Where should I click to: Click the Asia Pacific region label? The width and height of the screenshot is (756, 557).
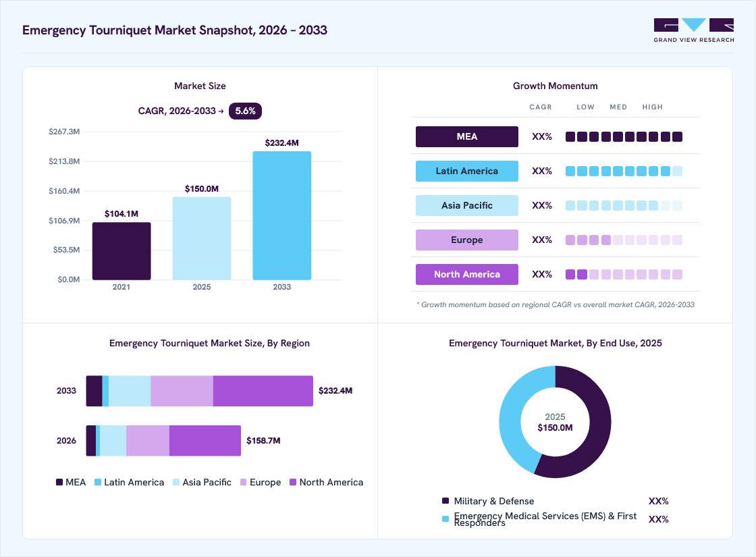(x=466, y=205)
